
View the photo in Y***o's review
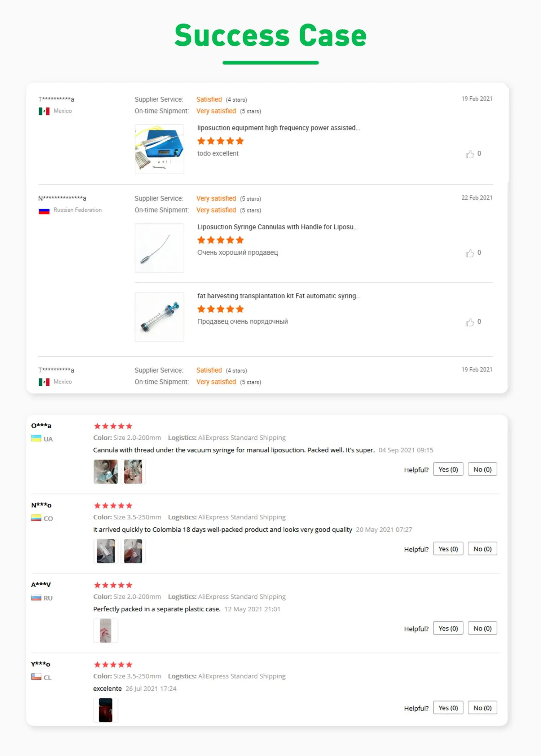coord(106,710)
